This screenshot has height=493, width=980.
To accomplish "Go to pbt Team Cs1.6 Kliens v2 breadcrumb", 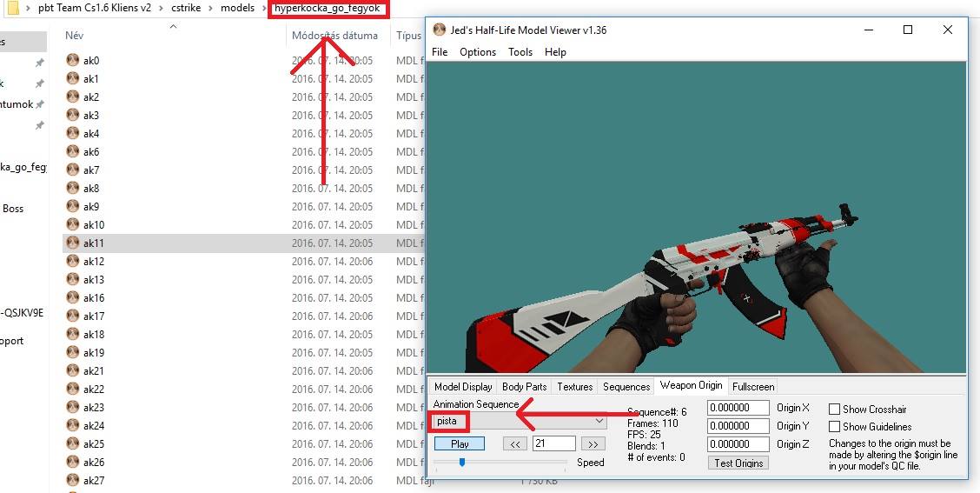I will point(95,8).
